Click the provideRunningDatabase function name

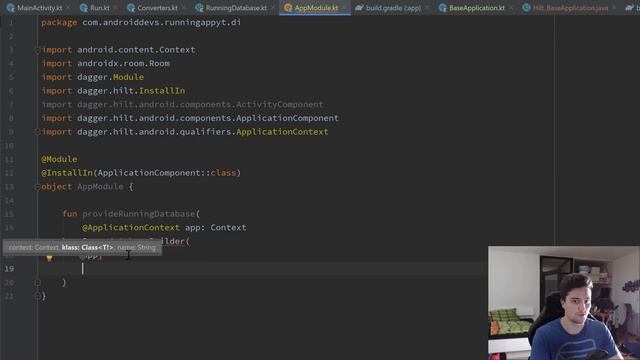[x=139, y=214]
